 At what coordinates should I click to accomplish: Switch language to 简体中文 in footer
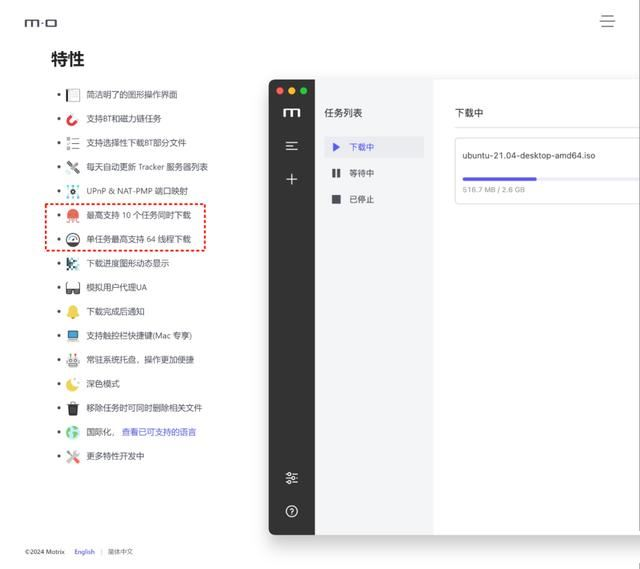pyautogui.click(x=120, y=552)
